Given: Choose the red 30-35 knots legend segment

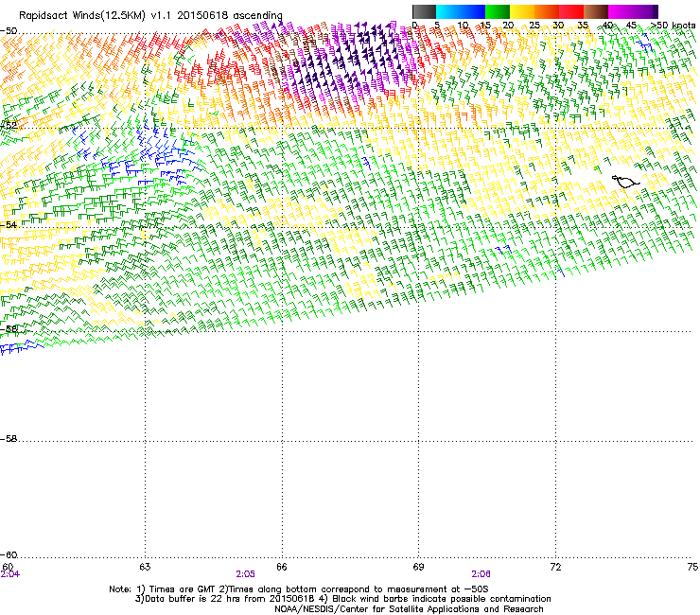Looking at the screenshot, I should click(571, 11).
